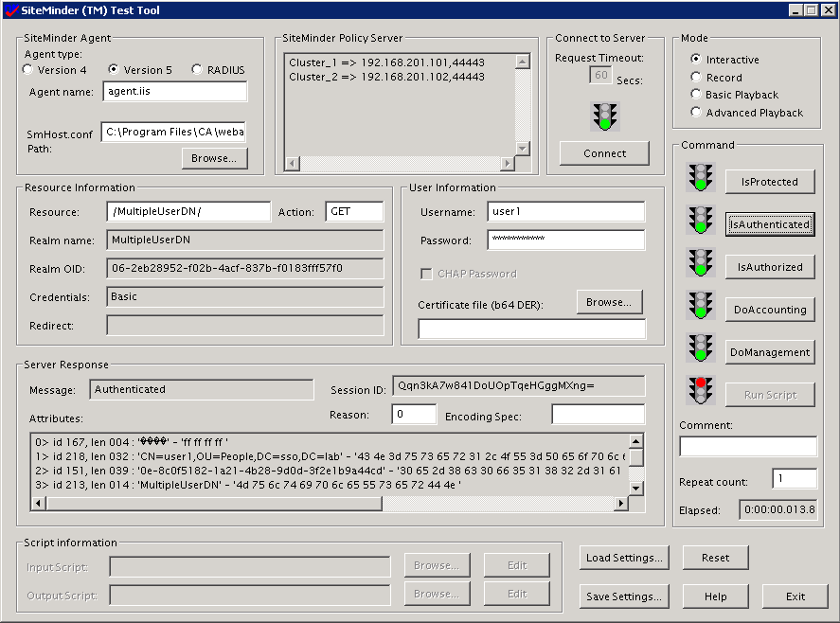
Task: Click the Elapsed time value
Action: coord(778,509)
